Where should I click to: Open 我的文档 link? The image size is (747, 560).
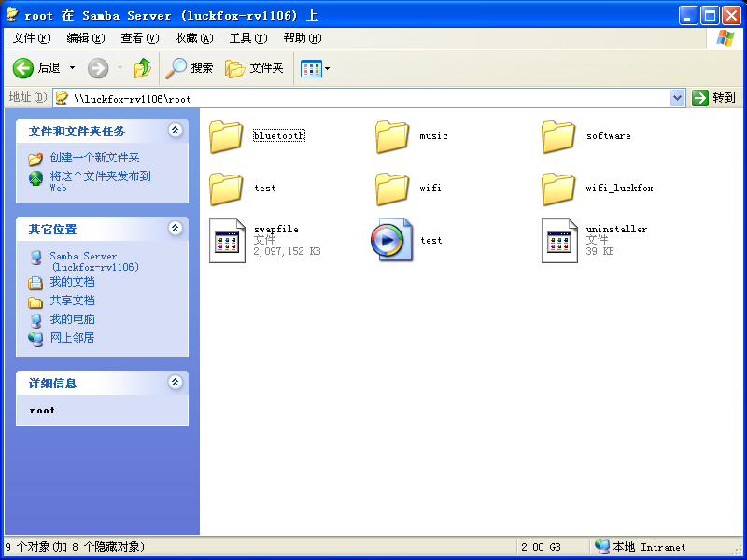coord(73,282)
